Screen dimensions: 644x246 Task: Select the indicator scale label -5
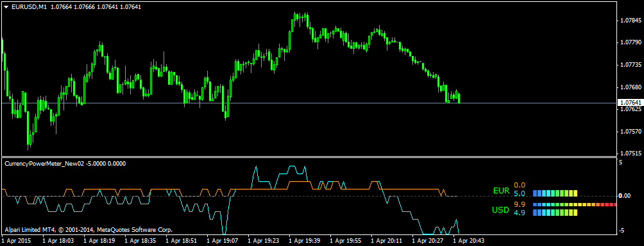coord(622,231)
